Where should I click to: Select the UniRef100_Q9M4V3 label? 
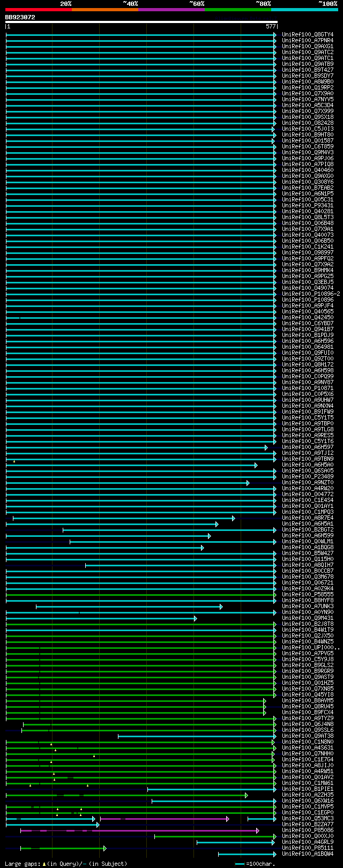tap(308, 153)
